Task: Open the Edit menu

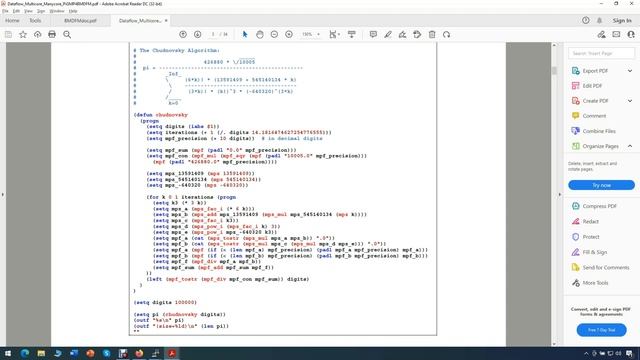Action: click(16, 11)
